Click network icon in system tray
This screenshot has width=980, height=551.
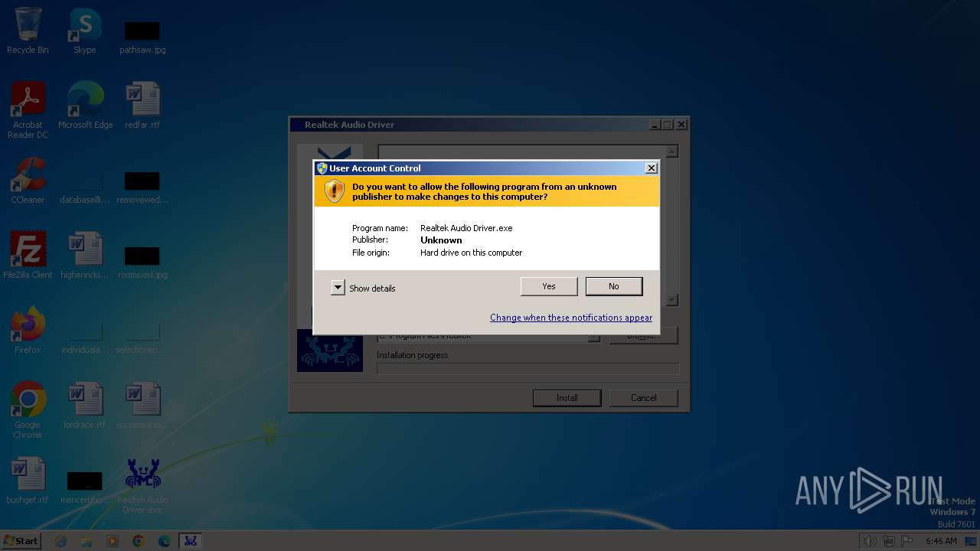point(889,541)
